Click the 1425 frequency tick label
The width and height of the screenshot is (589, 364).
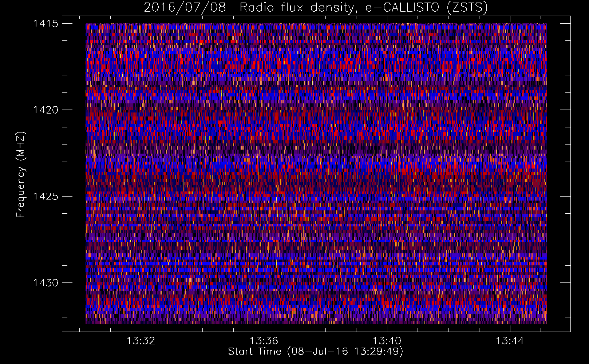(x=46, y=197)
